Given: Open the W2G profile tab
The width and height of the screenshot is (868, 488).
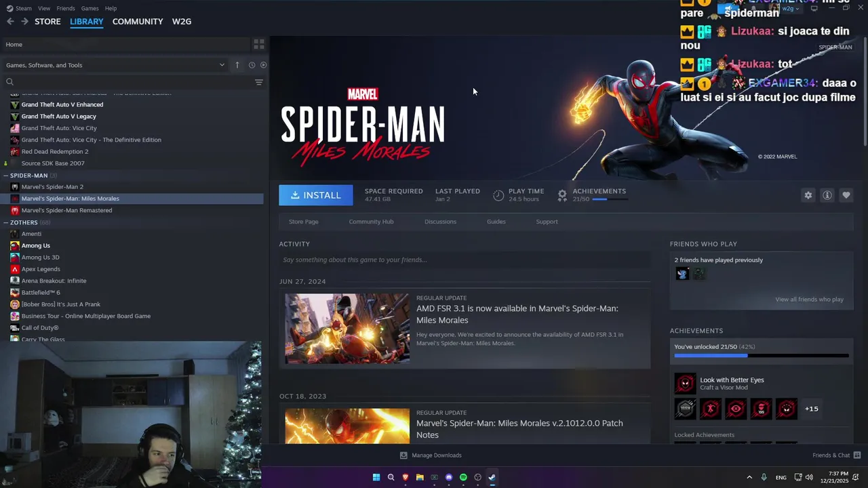Looking at the screenshot, I should [182, 22].
